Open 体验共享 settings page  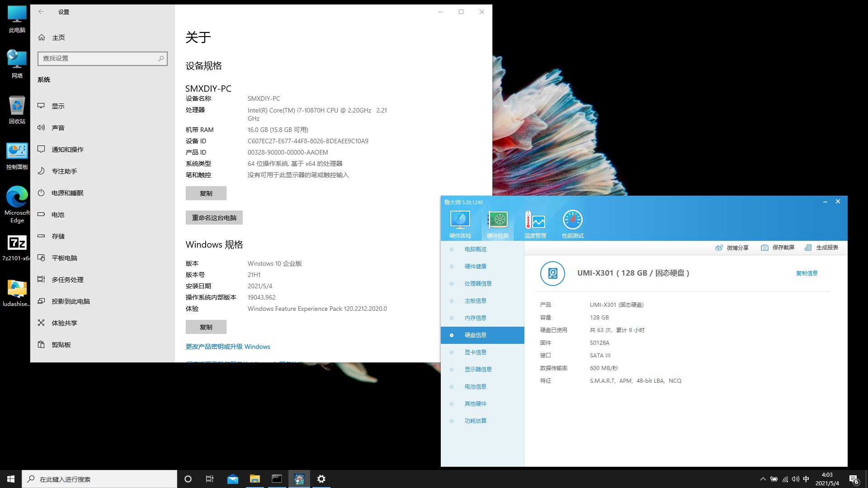[x=103, y=323]
